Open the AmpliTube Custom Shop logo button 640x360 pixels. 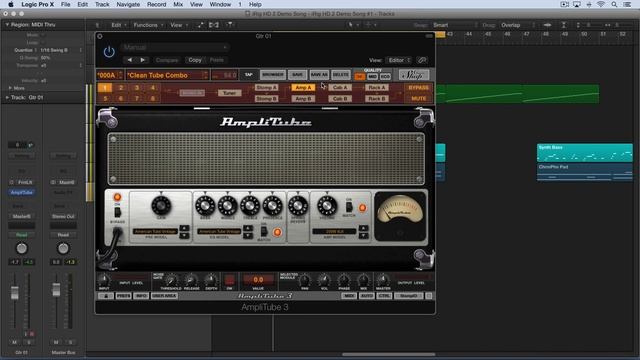pos(413,75)
